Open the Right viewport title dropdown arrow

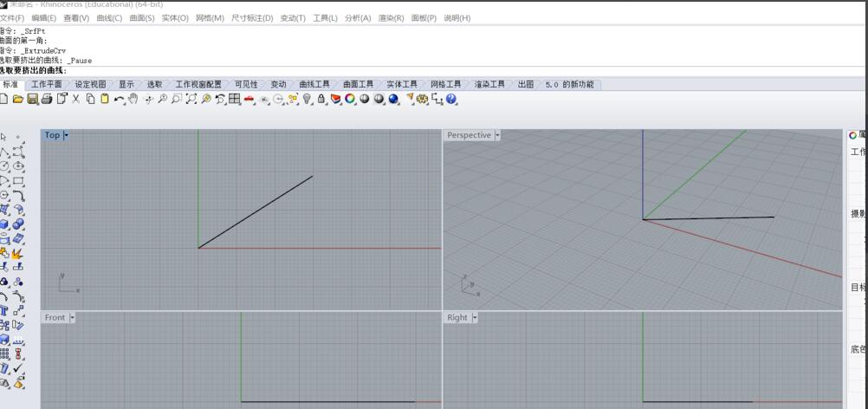click(x=474, y=318)
